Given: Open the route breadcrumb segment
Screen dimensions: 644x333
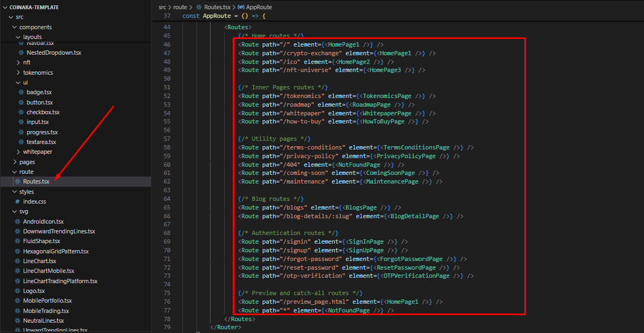Looking at the screenshot, I should pos(180,7).
